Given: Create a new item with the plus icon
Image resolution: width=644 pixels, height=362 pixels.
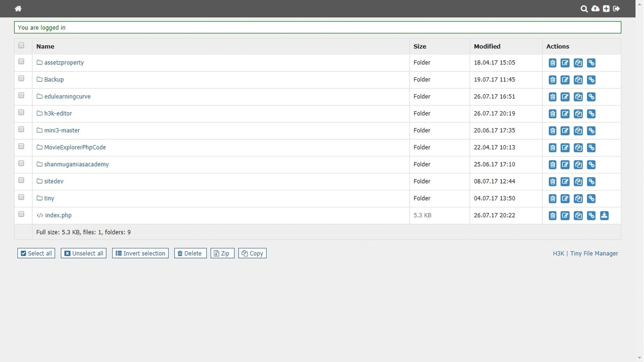Looking at the screenshot, I should (x=606, y=9).
